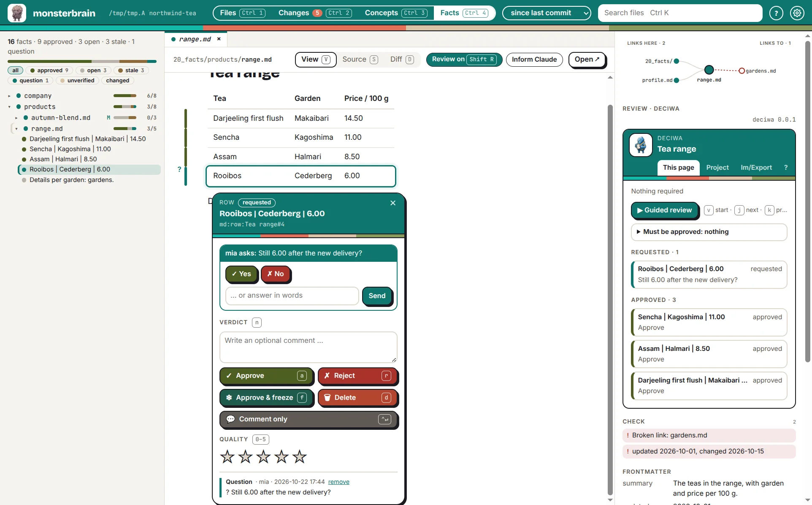Close the range.md tab

click(x=219, y=39)
